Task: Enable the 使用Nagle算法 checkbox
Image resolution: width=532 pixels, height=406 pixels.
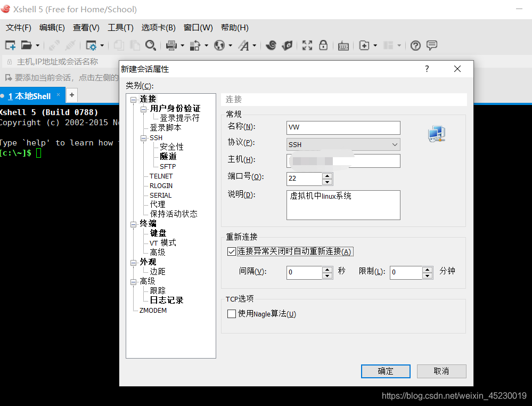Action: pyautogui.click(x=232, y=314)
